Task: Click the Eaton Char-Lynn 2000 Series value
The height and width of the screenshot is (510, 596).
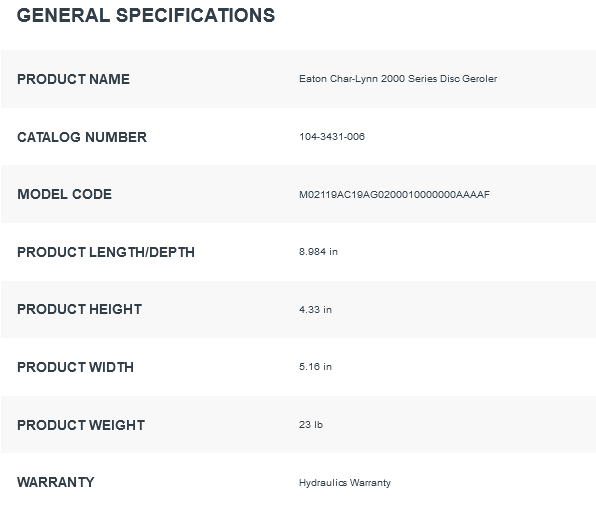Action: coord(398,79)
